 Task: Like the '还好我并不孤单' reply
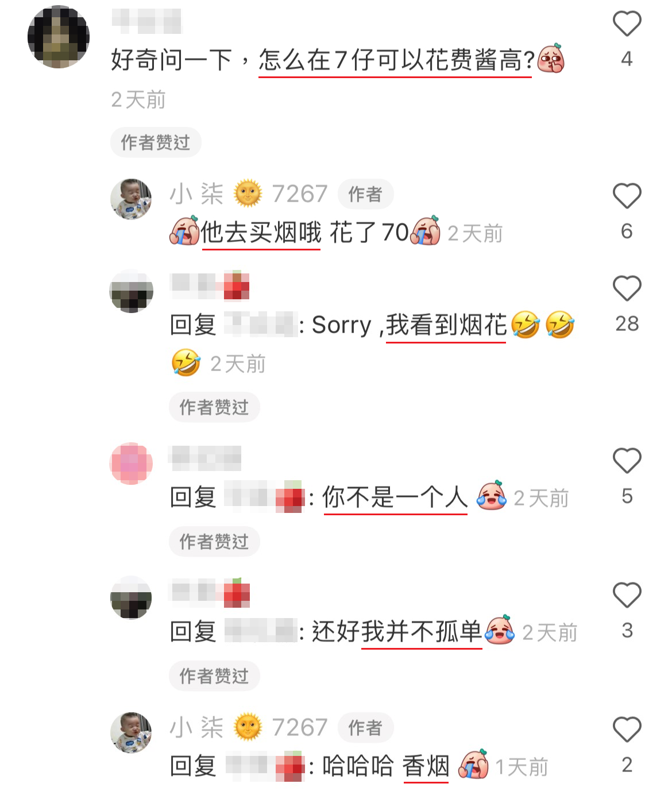(x=627, y=595)
